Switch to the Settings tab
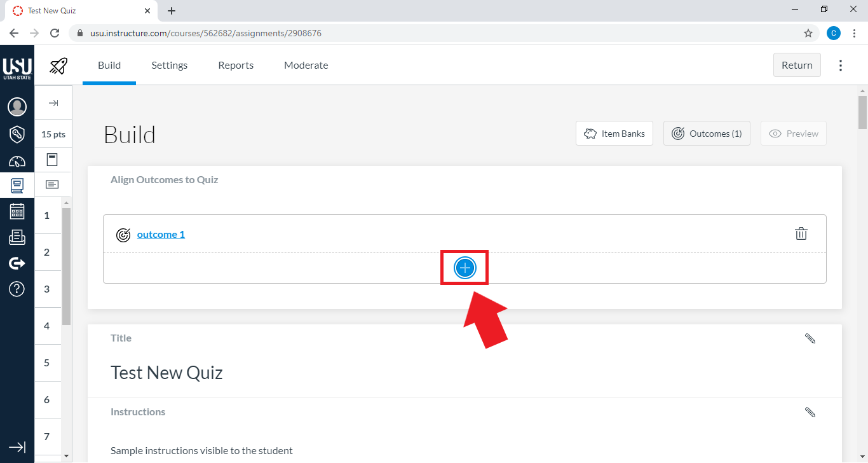This screenshot has width=868, height=463. [169, 65]
